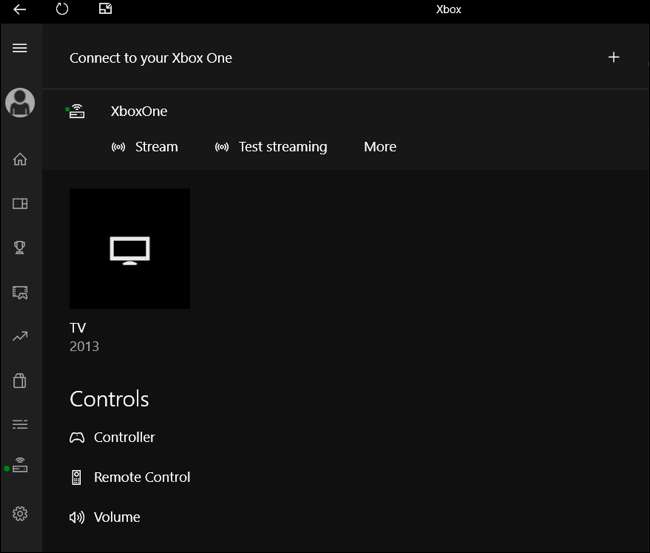Open the Settings gear icon
The width and height of the screenshot is (650, 553).
click(20, 513)
